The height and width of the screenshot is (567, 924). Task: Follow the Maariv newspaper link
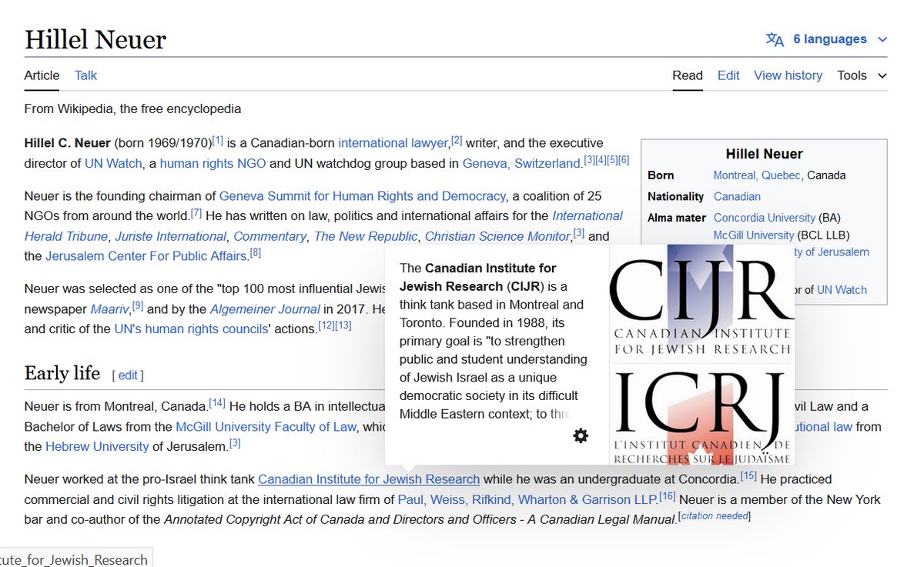[x=109, y=309]
